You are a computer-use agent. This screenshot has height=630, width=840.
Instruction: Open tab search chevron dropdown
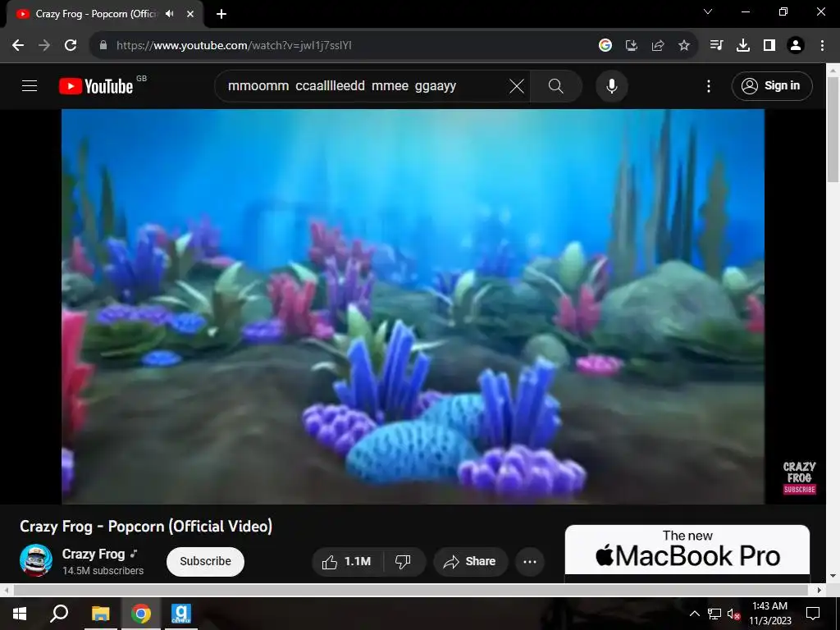click(x=708, y=11)
